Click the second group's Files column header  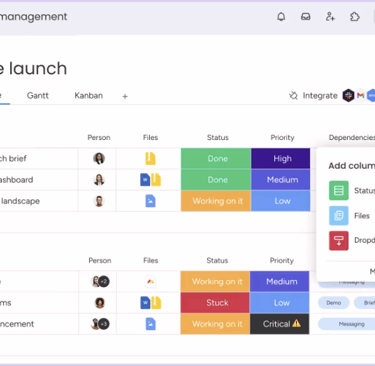click(151, 260)
